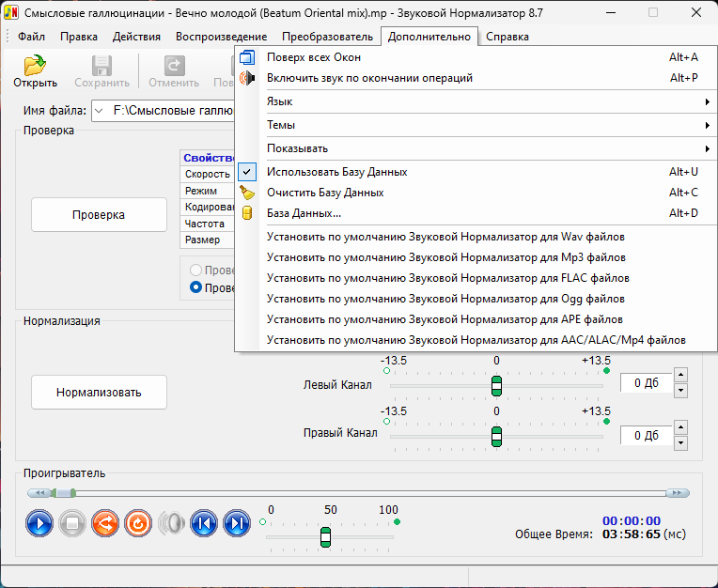This screenshot has height=588, width=718.
Task: Choose Очистить Базу Данных entry
Action: pos(476,193)
